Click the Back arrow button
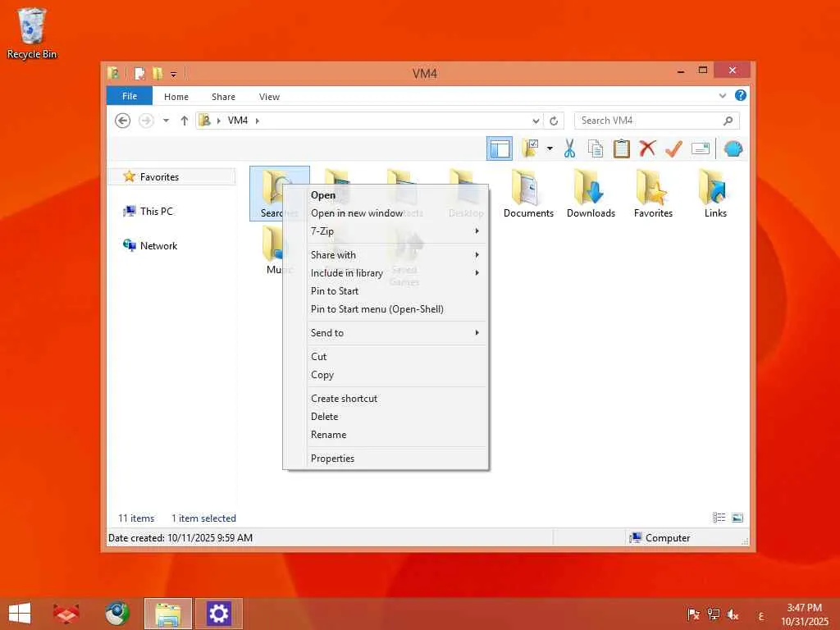The image size is (840, 630). [x=123, y=121]
